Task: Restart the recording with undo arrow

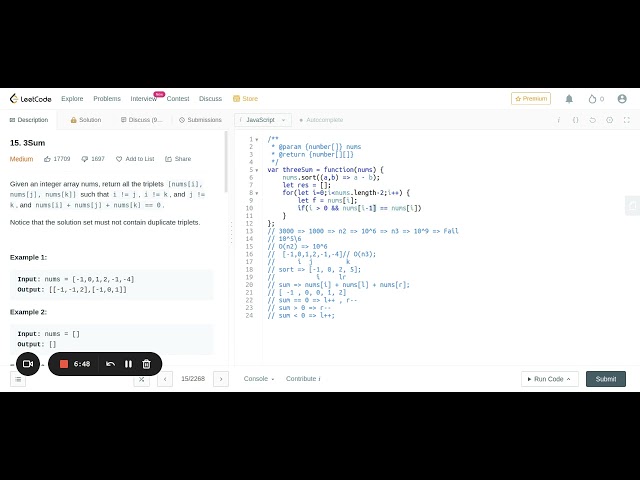Action: coord(110,364)
